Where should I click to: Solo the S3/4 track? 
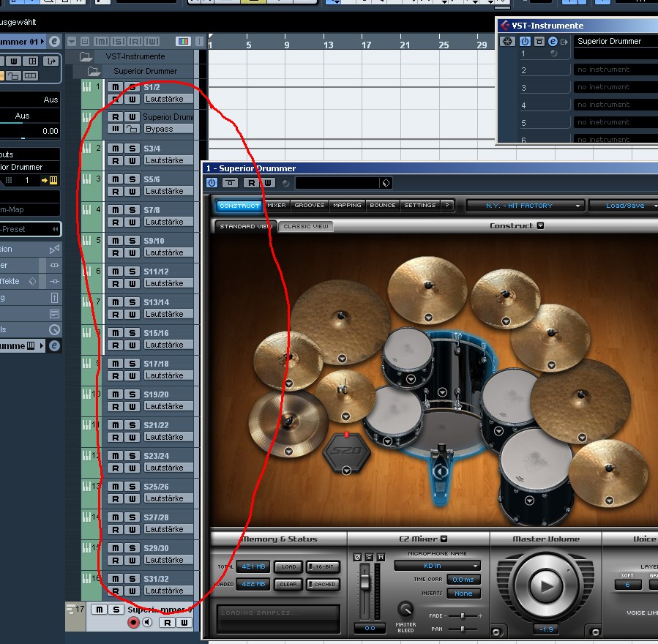point(132,149)
